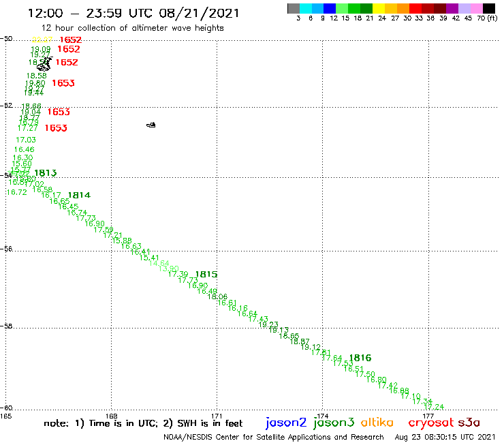Pick the bright red color scale swatch
This screenshot has height=443, width=504.
pos(415,9)
